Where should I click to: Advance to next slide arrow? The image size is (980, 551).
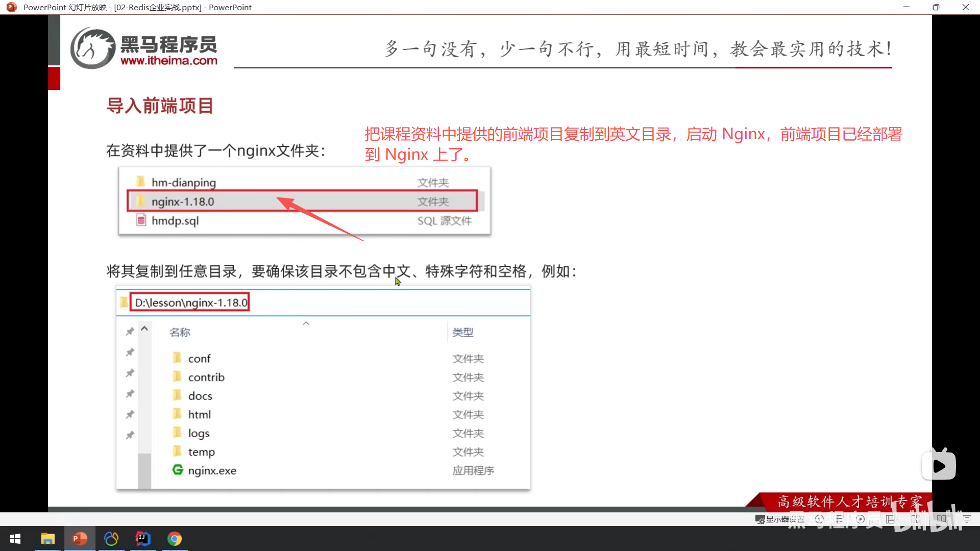click(861, 519)
